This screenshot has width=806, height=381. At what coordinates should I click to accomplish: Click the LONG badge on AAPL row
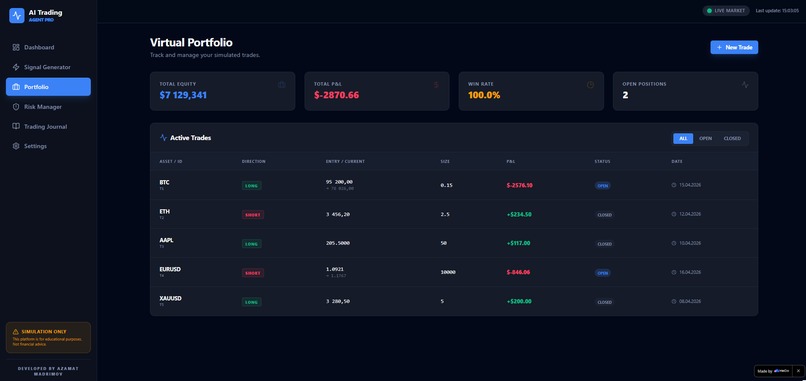pyautogui.click(x=251, y=244)
